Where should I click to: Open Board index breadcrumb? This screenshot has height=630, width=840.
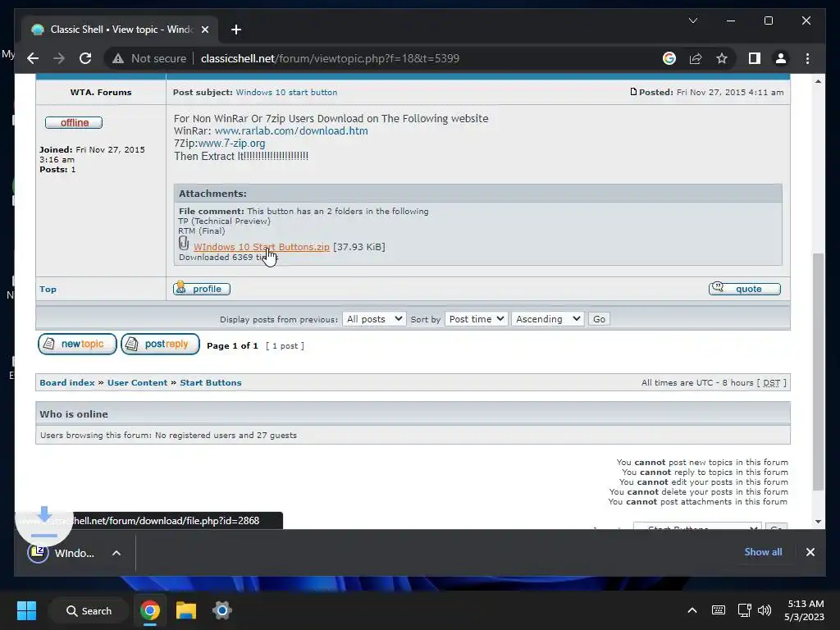pyautogui.click(x=67, y=382)
